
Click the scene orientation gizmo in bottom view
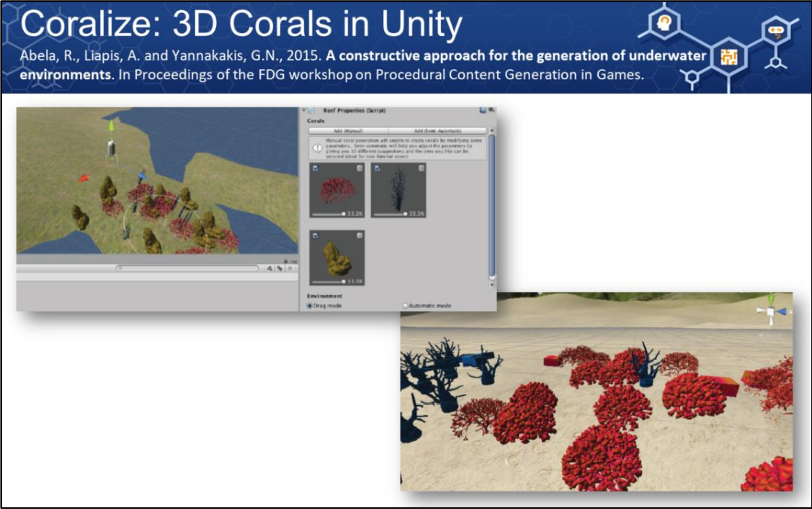tap(771, 311)
